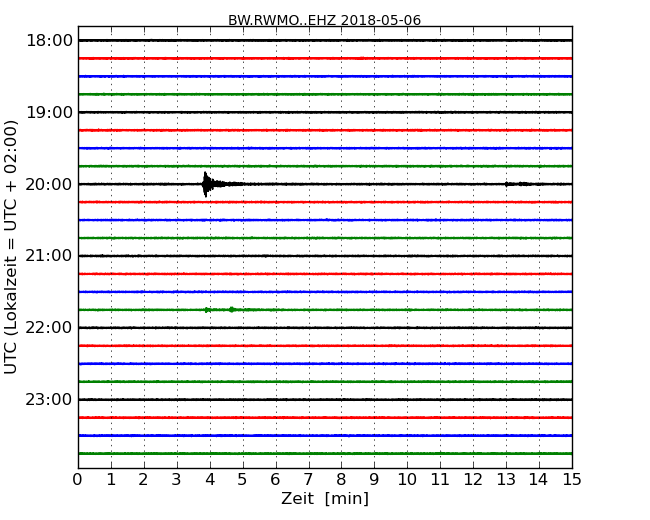Screen dimensions: 650x520
Task: Click x-axis tick label 13
Action: coord(506,480)
